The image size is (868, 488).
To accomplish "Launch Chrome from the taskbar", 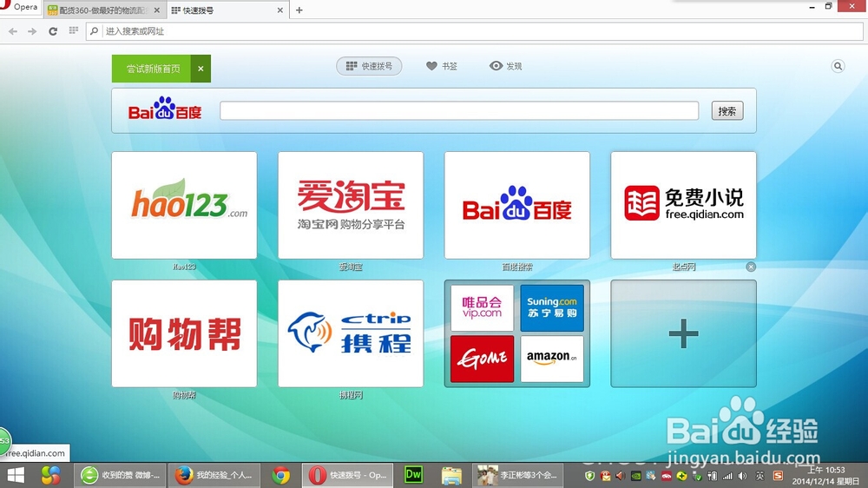I will (x=281, y=475).
